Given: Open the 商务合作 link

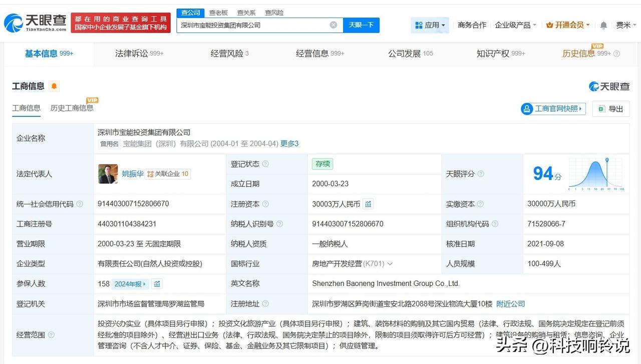Looking at the screenshot, I should 472,25.
